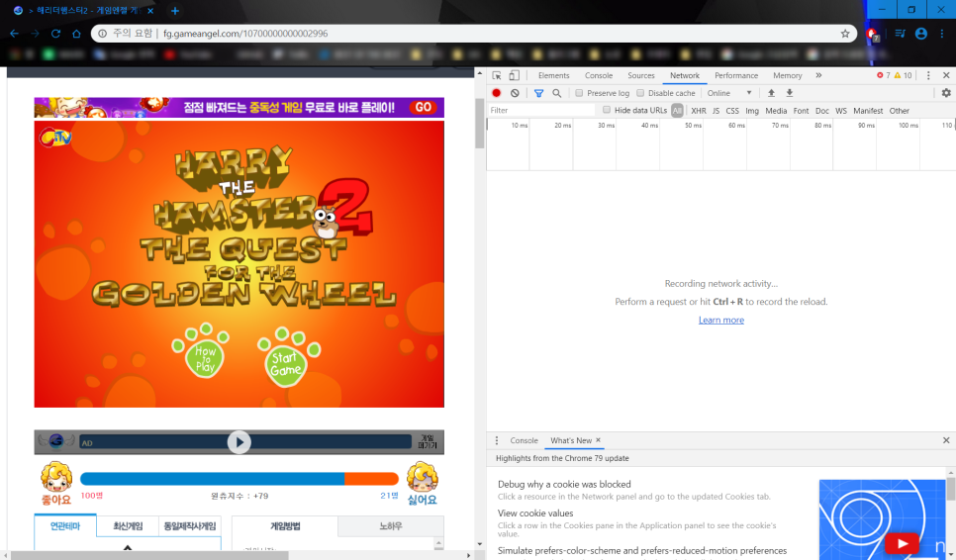Open network settings gear icon
Screen dimensions: 956x560
(946, 93)
